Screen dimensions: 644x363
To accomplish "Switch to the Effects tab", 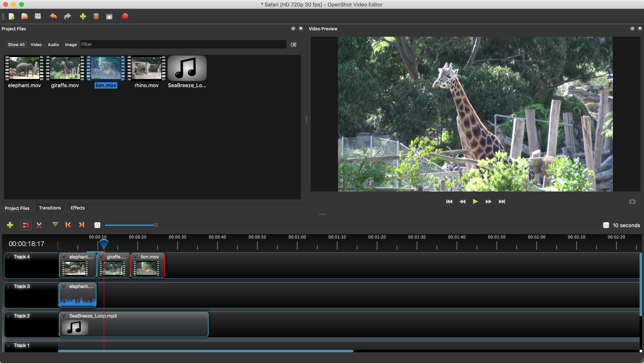I will pos(78,207).
